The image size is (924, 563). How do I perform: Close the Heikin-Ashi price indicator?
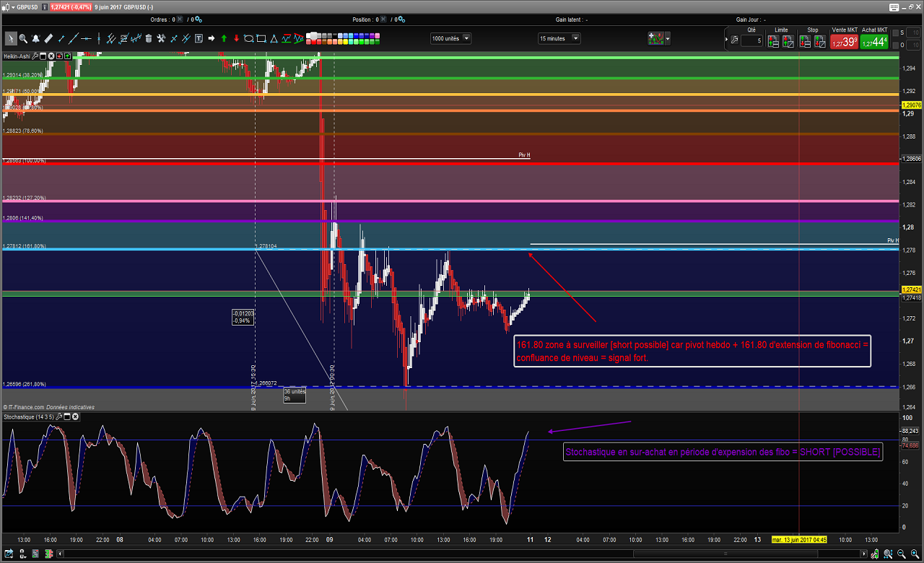click(x=51, y=55)
